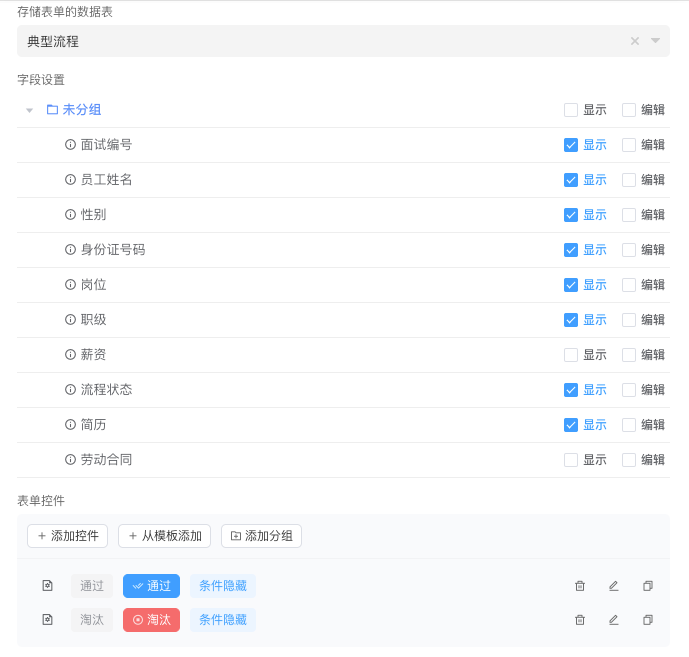Enable 显示 for the 薪资 field
The width and height of the screenshot is (689, 657).
point(571,355)
